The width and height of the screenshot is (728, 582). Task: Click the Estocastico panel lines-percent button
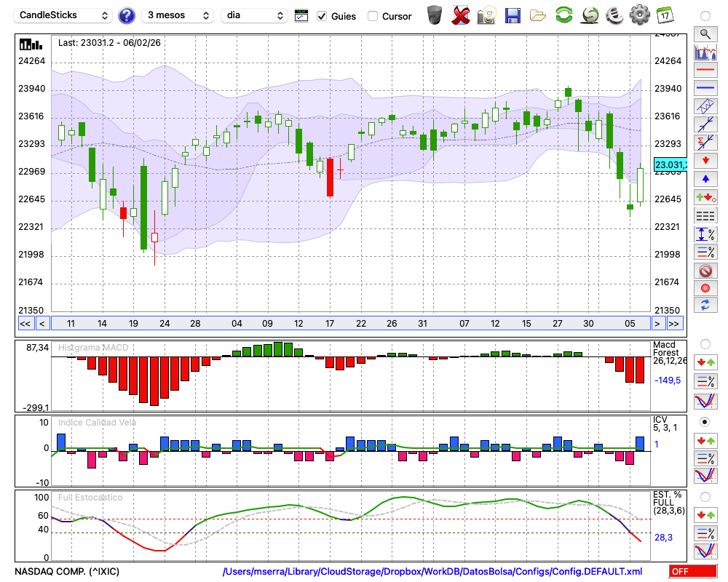pos(705,533)
